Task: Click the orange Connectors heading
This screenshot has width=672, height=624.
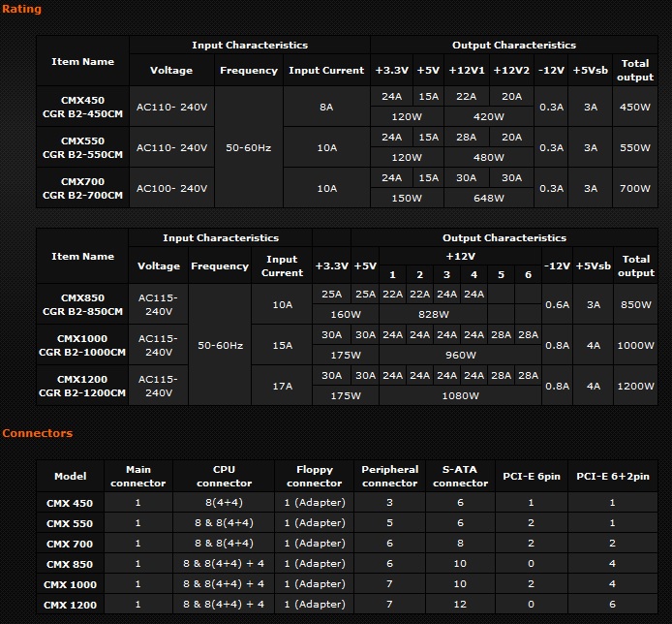Action: [38, 433]
